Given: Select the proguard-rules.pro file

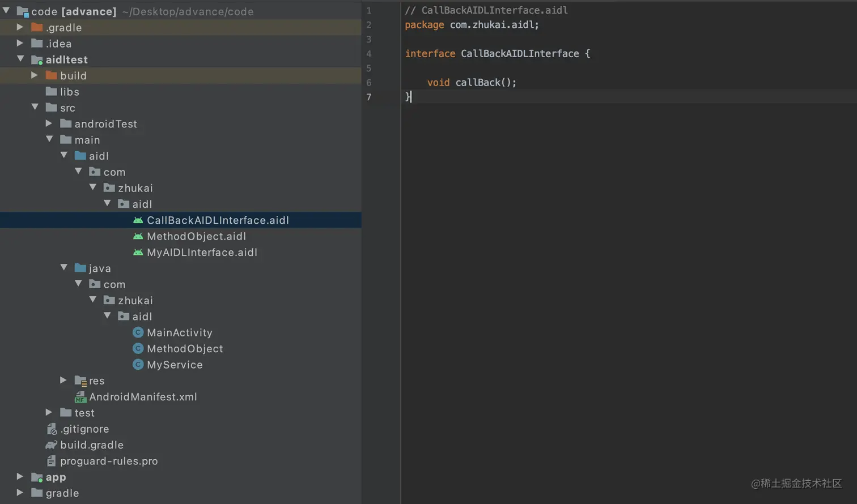Looking at the screenshot, I should pos(109,461).
